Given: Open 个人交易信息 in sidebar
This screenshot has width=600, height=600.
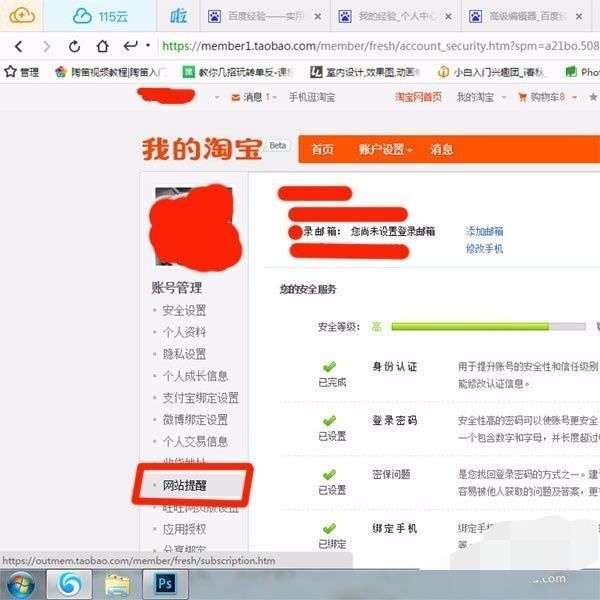Looking at the screenshot, I should 195,442.
